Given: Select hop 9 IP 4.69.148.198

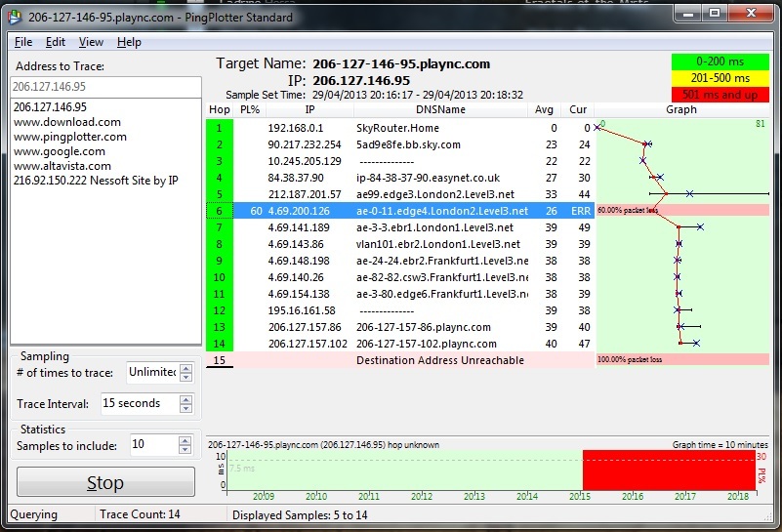Looking at the screenshot, I should click(x=299, y=261).
